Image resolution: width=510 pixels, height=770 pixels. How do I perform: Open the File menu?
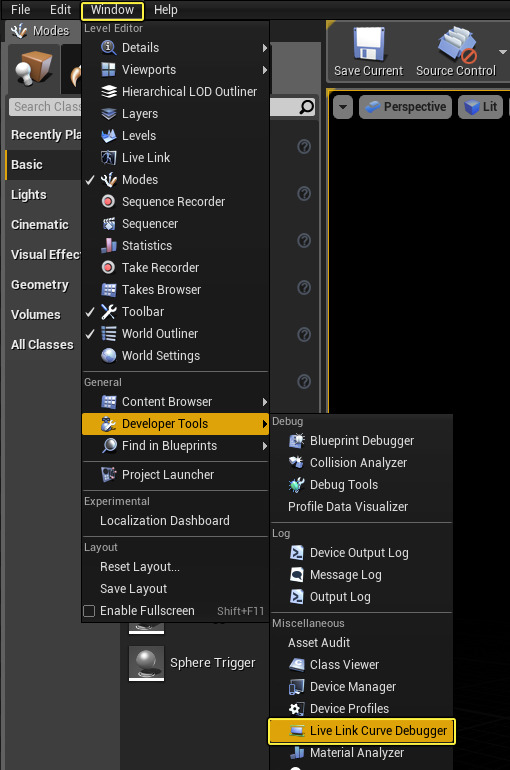21,9
